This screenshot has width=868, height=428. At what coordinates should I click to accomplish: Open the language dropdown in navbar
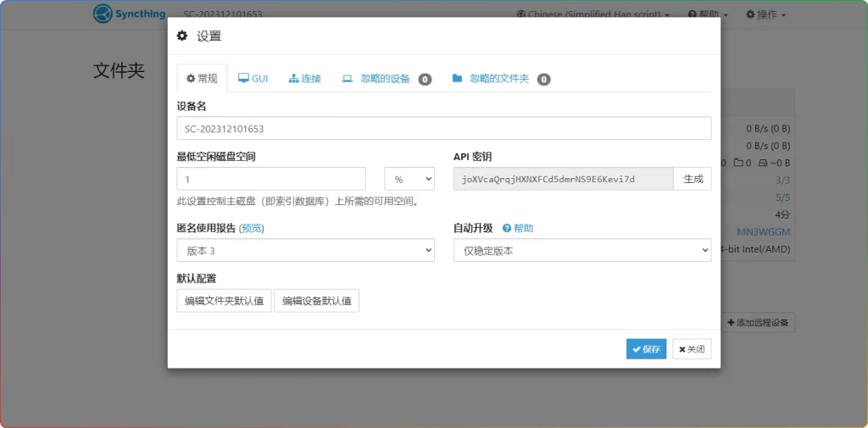(593, 14)
